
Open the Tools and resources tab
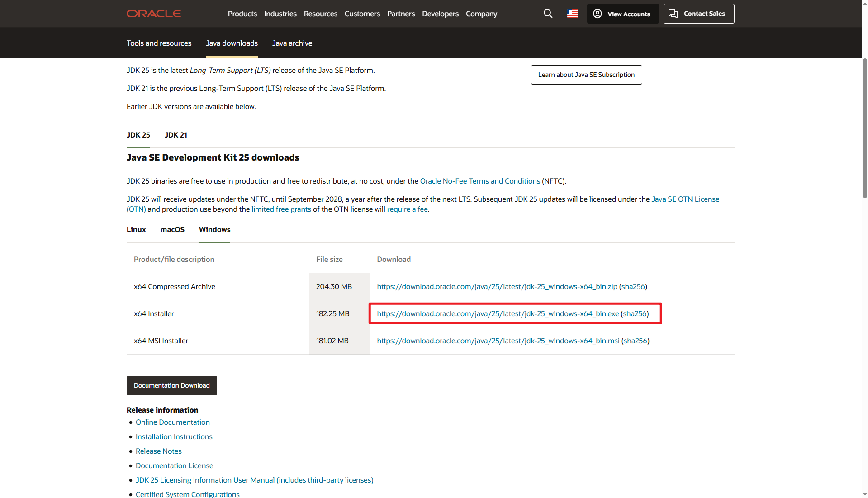coord(159,43)
